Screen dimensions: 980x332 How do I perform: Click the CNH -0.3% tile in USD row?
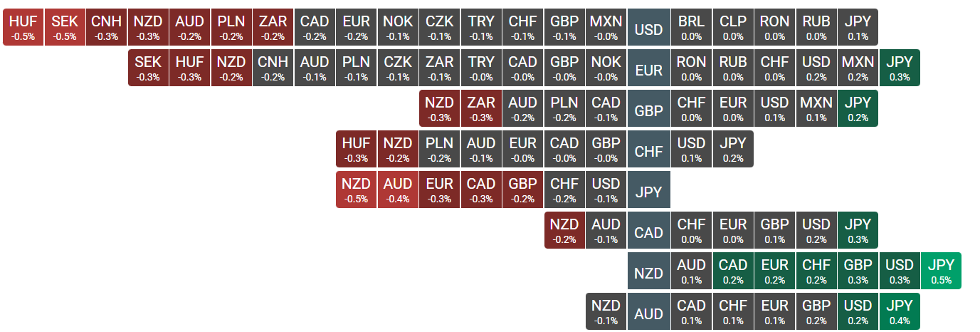[x=106, y=27]
